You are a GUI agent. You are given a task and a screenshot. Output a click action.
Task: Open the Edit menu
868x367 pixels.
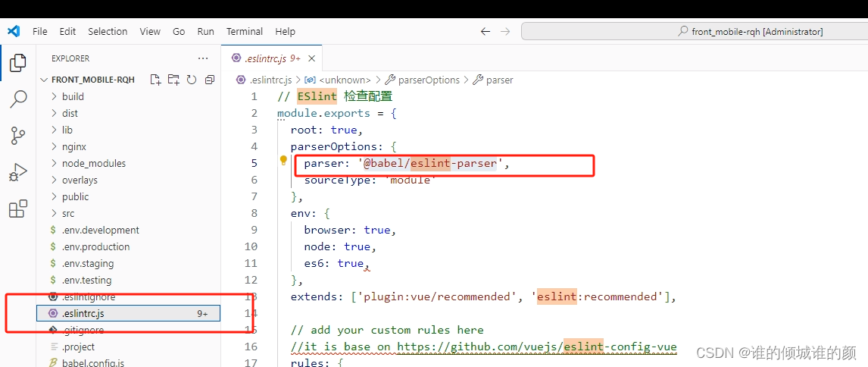coord(67,32)
